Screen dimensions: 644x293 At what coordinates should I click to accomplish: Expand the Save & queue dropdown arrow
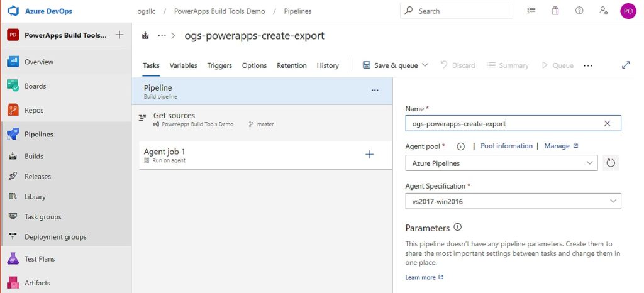coord(425,65)
